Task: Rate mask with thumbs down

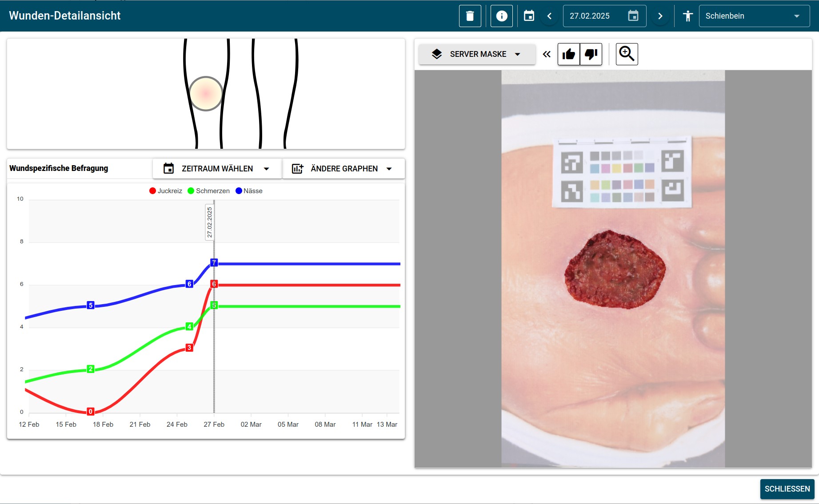Action: 591,54
